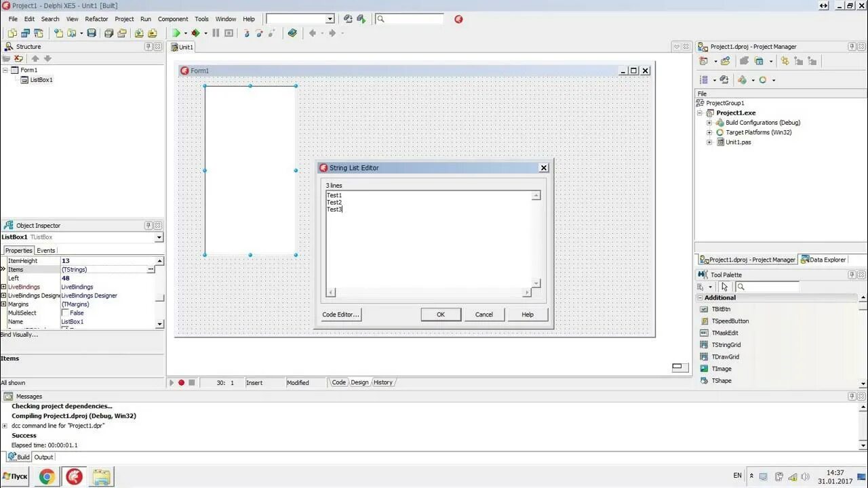868x488 pixels.
Task: Click the Bind Visually... link
Action: (x=20, y=335)
